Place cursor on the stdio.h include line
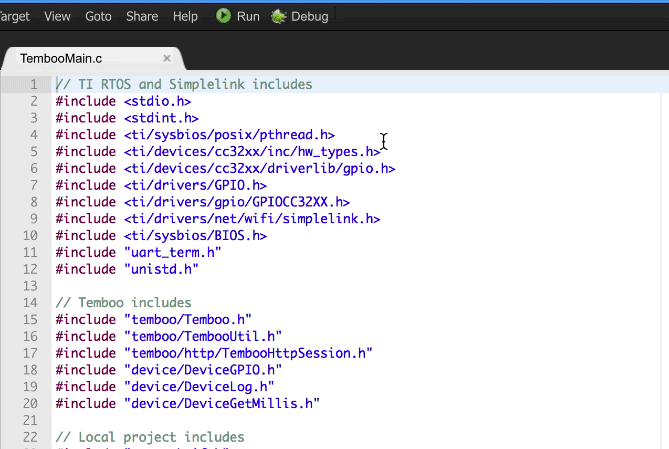This screenshot has height=449, width=669. coord(123,101)
